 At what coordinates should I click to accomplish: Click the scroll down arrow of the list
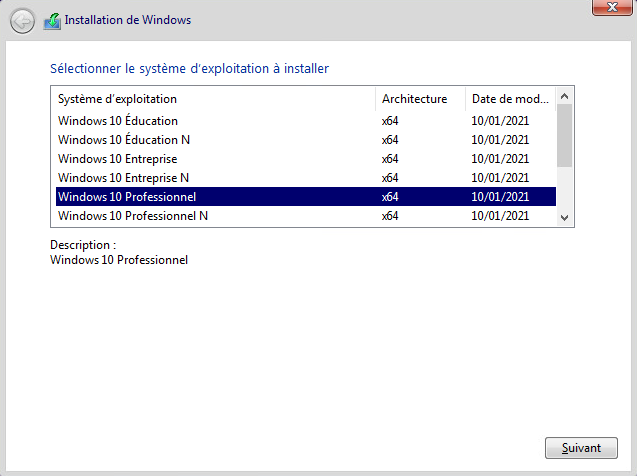[x=564, y=218]
